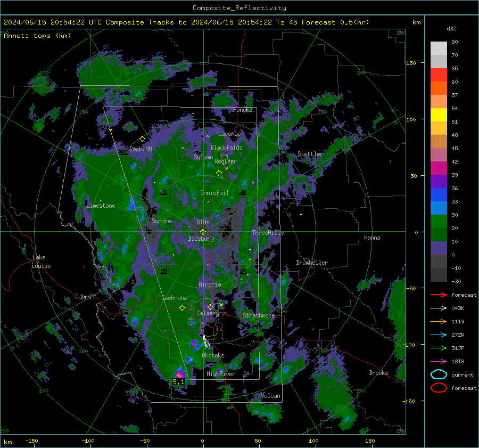Click the bright yellow swatch in dBZ scale

point(439,115)
